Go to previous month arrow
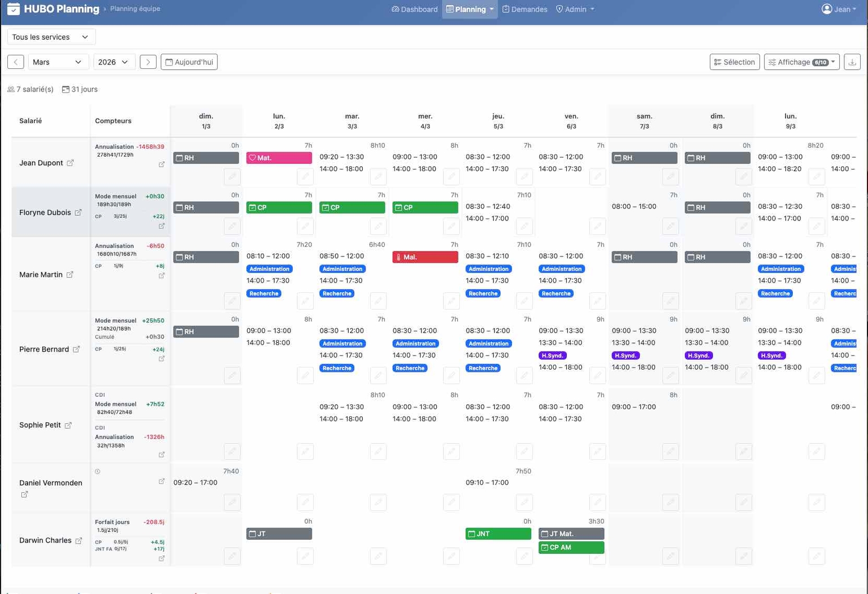The image size is (868, 594). click(x=16, y=62)
